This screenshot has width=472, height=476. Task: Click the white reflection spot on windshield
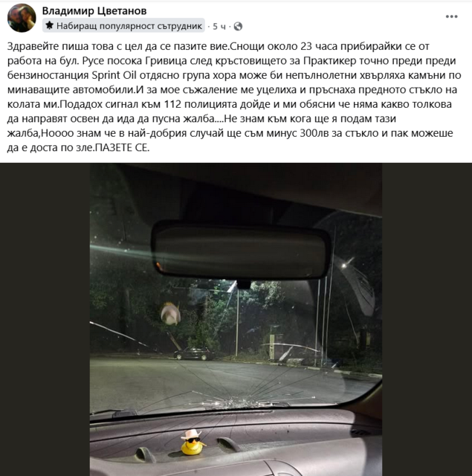pos(170,314)
